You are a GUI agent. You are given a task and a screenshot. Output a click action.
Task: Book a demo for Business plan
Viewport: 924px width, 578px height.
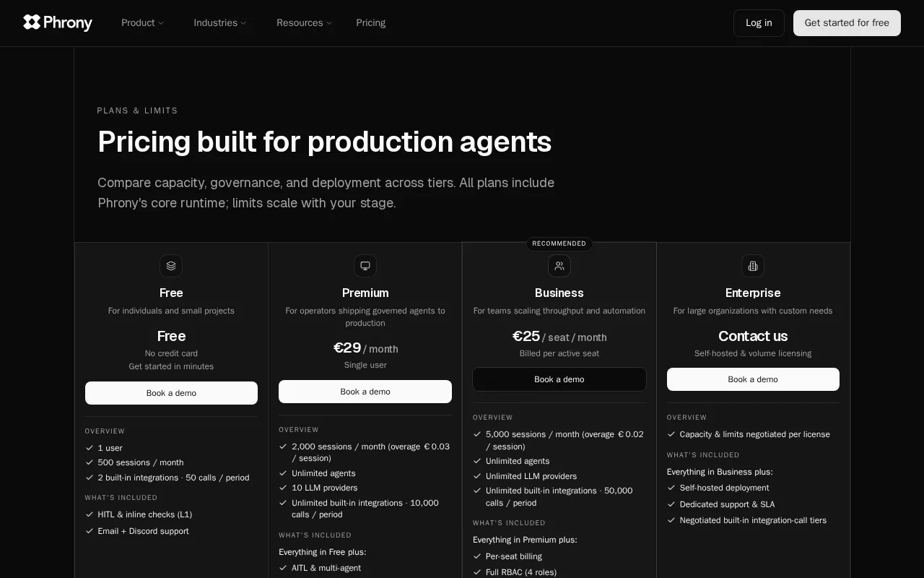(x=559, y=379)
